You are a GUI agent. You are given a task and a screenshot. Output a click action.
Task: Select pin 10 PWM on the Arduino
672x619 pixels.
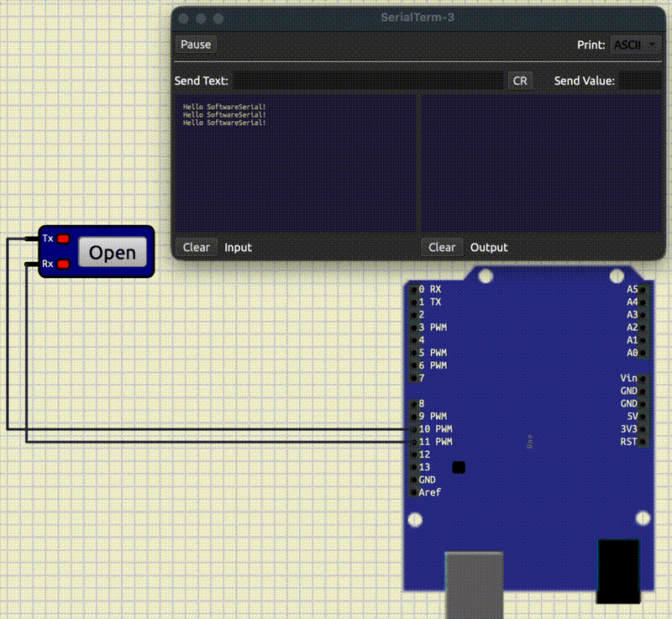pos(413,429)
